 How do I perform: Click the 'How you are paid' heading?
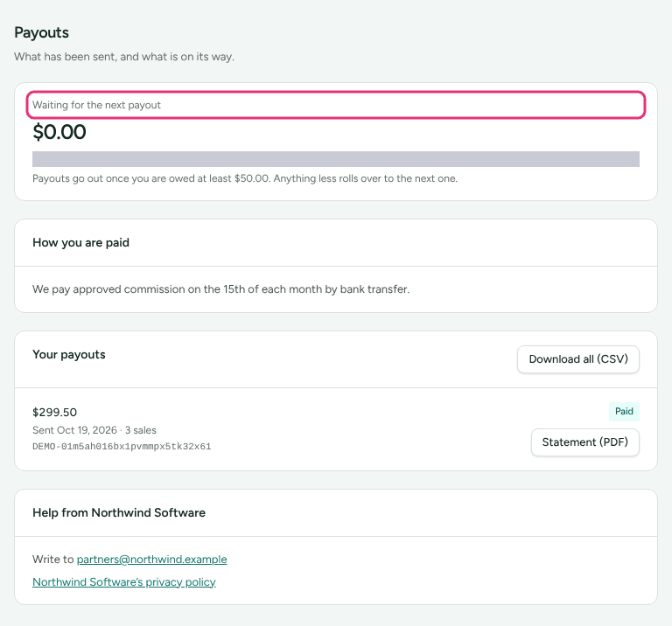pyautogui.click(x=81, y=242)
